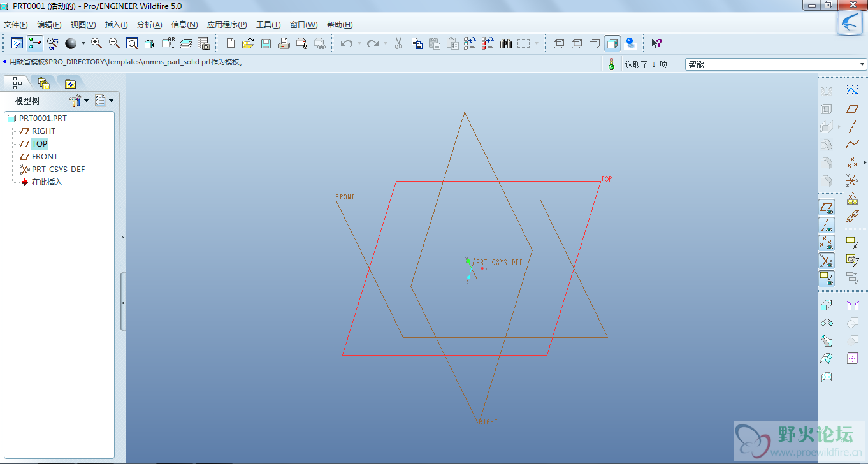Click the Datum Coordinate System tool icon
This screenshot has width=868, height=464.
(852, 180)
